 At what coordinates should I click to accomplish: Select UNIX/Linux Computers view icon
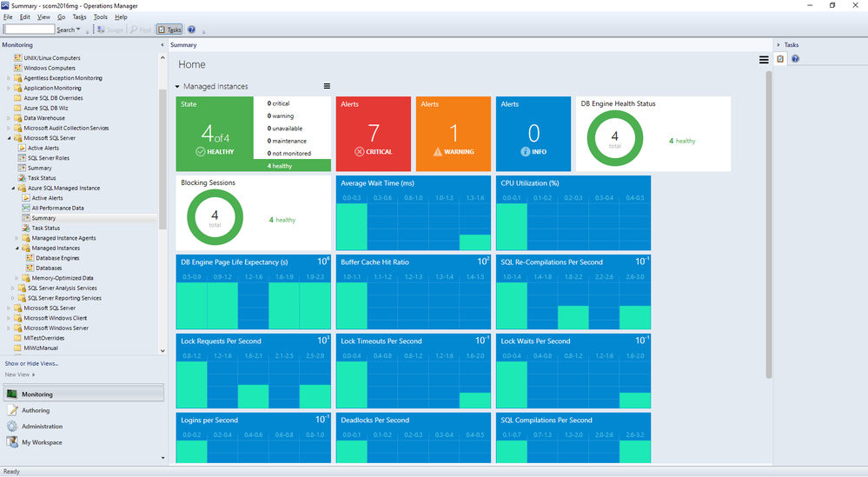click(x=17, y=57)
